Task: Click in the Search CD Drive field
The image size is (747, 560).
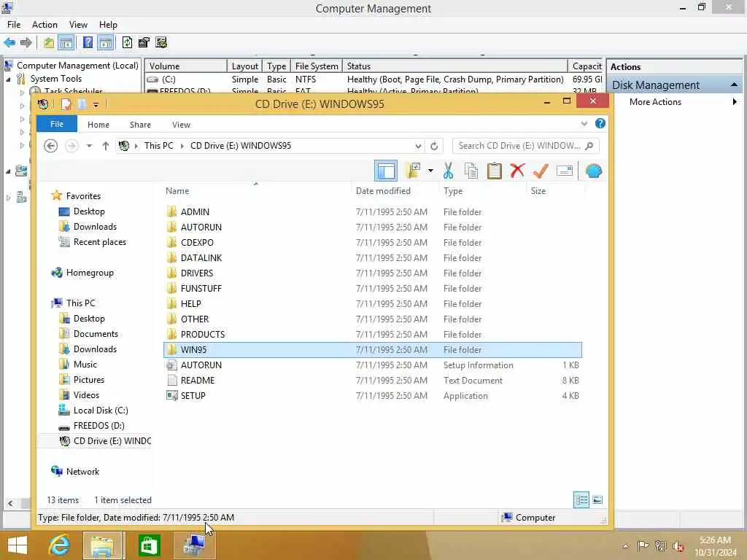Action: tap(525, 146)
